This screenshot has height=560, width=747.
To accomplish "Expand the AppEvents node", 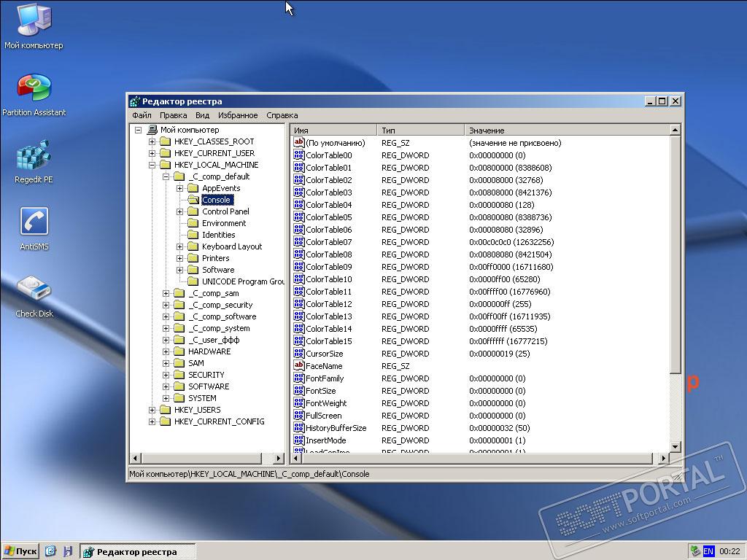I will [x=179, y=188].
